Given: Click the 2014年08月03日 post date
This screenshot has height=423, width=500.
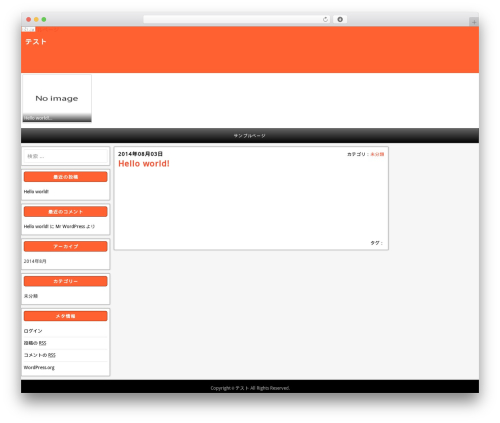Looking at the screenshot, I should [140, 154].
